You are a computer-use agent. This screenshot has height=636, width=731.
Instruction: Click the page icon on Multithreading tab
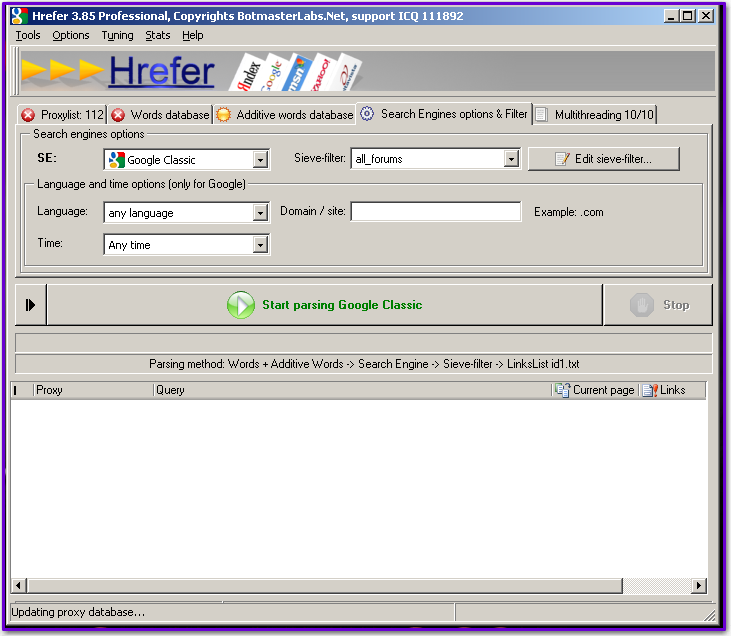point(541,115)
